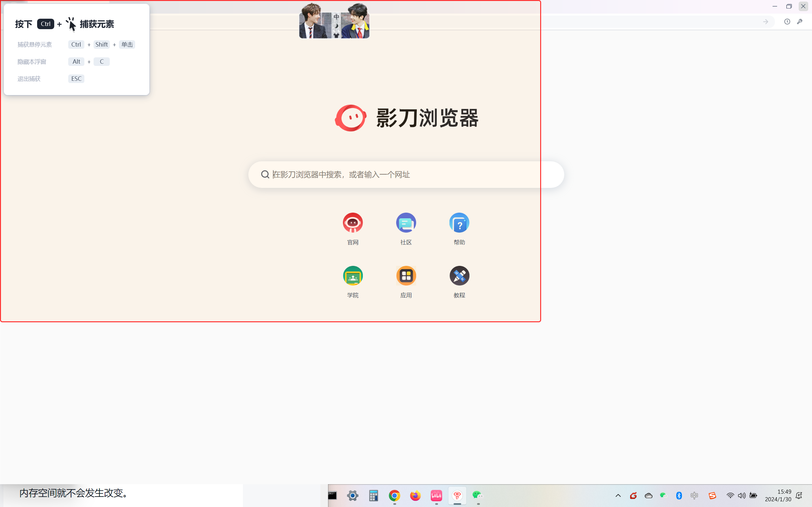Launch the 应用 apps shortcut
The image size is (812, 507).
(x=406, y=276)
